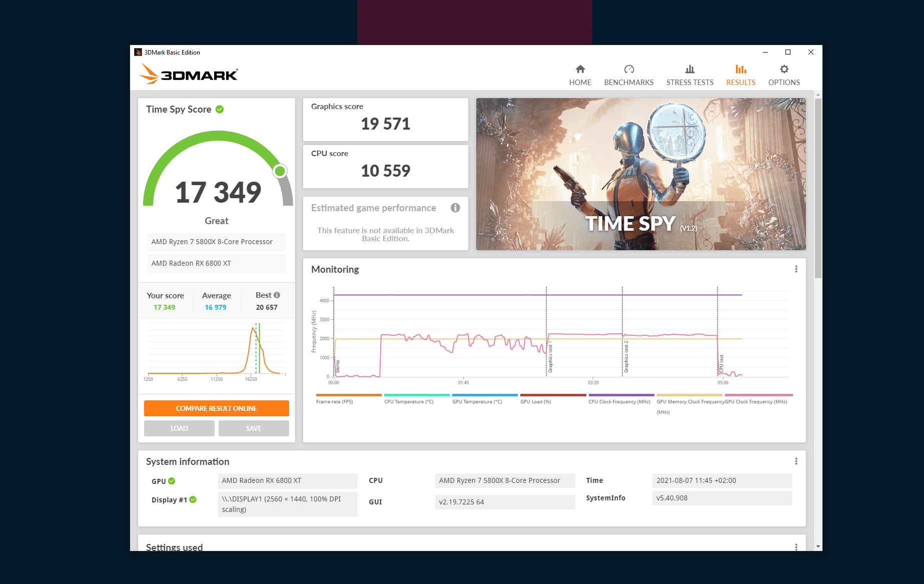
Task: Click the SystemInfo version v5.40.908 field
Action: coord(722,498)
